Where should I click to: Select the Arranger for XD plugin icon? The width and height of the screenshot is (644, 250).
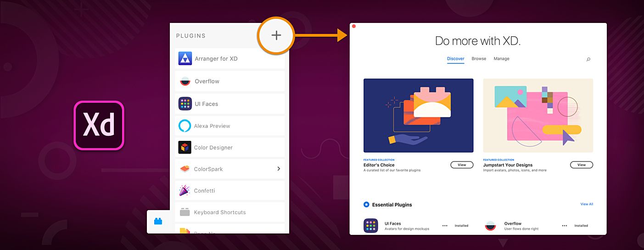coord(185,59)
